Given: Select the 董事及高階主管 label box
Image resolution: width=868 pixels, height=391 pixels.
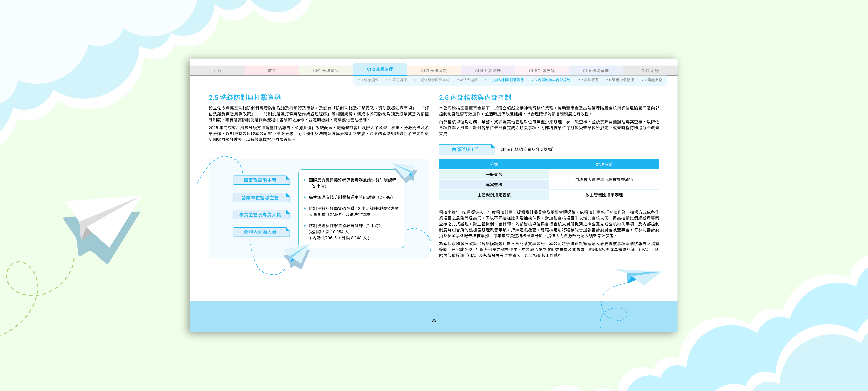Looking at the screenshot, I should [262, 180].
